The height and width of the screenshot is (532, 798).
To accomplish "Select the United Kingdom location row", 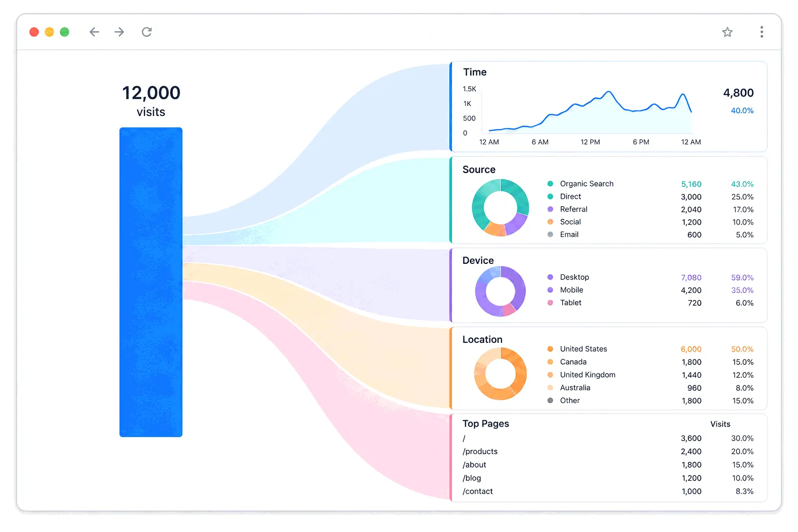I will pyautogui.click(x=650, y=375).
